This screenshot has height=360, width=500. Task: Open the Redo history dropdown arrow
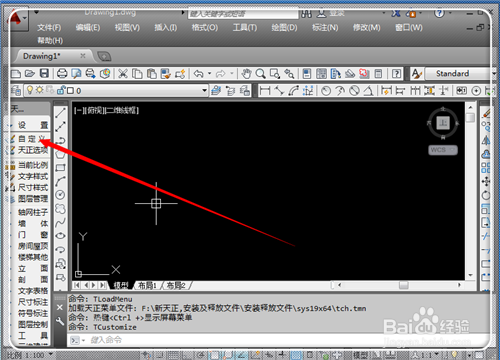click(x=232, y=73)
